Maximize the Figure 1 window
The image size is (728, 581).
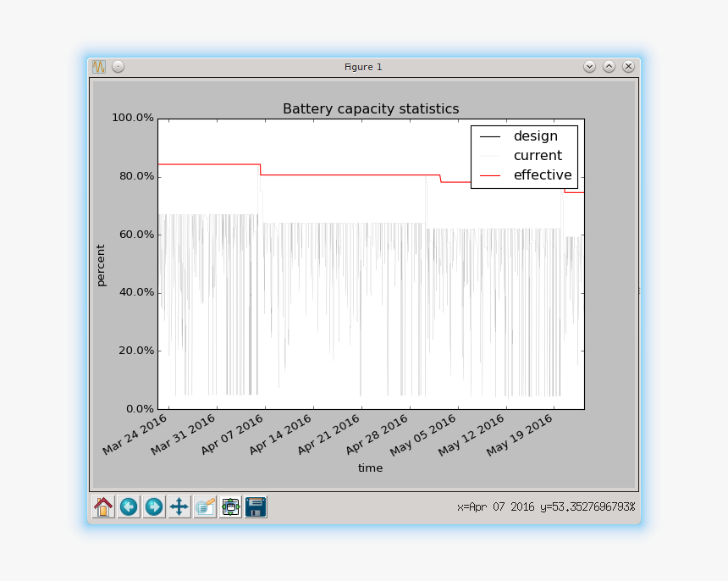click(x=609, y=66)
